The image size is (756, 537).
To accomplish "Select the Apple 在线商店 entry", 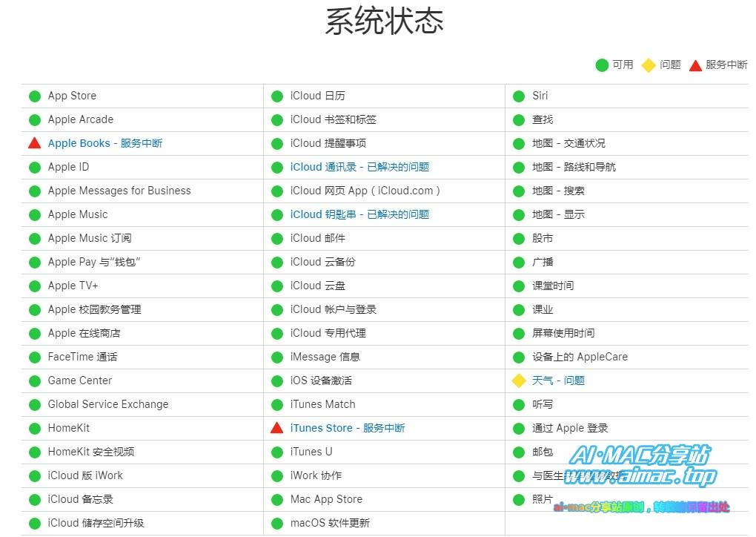I will (84, 333).
